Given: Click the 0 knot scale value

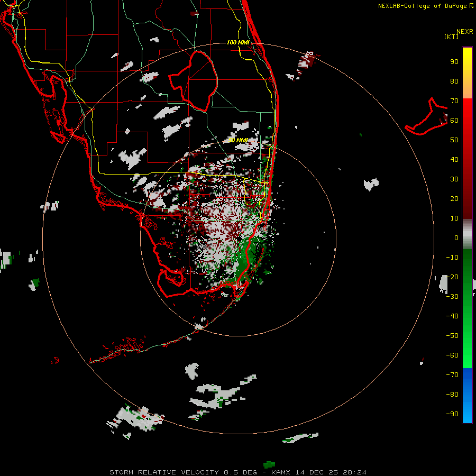Looking at the screenshot, I should (456, 238).
